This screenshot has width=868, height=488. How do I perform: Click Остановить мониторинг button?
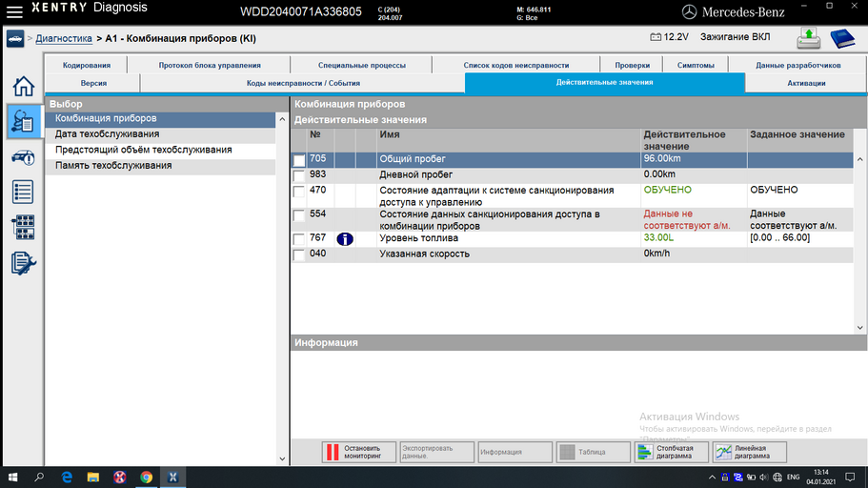tap(358, 452)
